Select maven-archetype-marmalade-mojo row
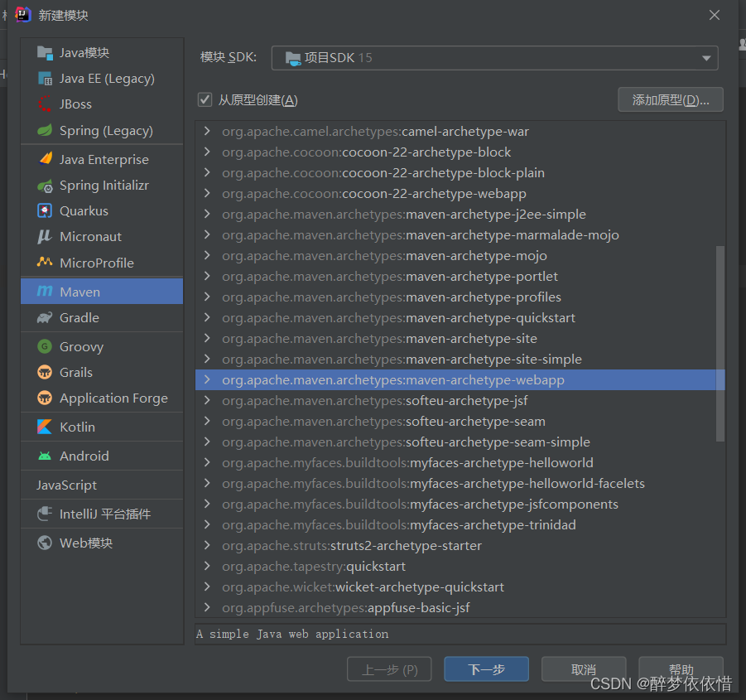Viewport: 746px width, 700px height. click(x=460, y=235)
